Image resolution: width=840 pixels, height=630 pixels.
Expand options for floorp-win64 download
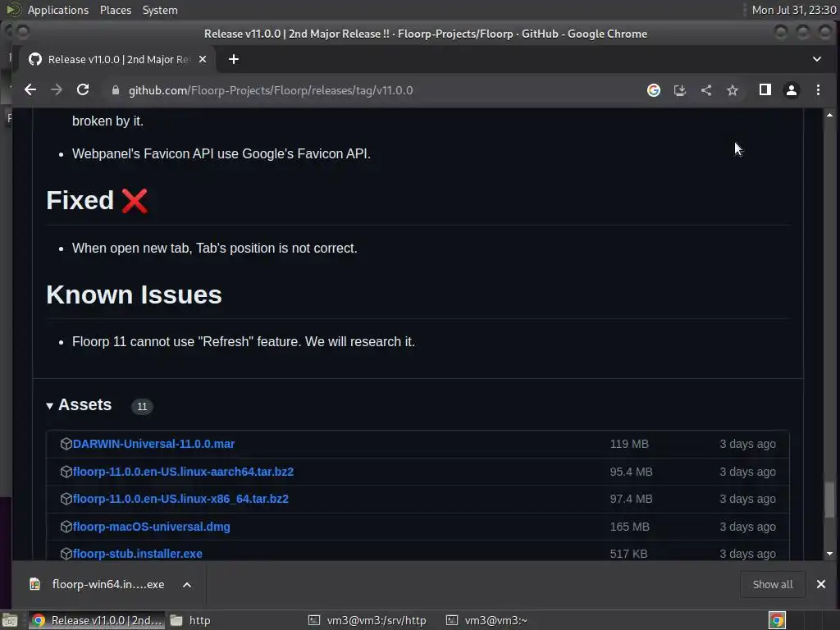click(x=187, y=584)
